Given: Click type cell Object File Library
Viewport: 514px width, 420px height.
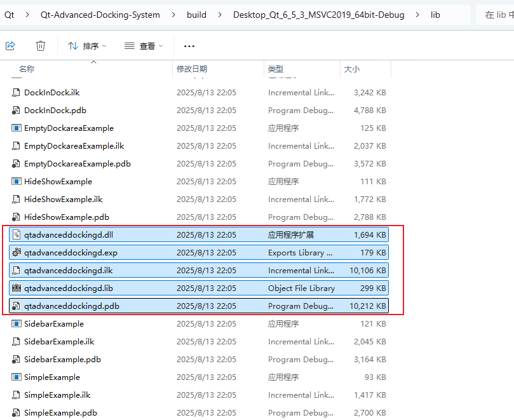Looking at the screenshot, I should (x=301, y=288).
